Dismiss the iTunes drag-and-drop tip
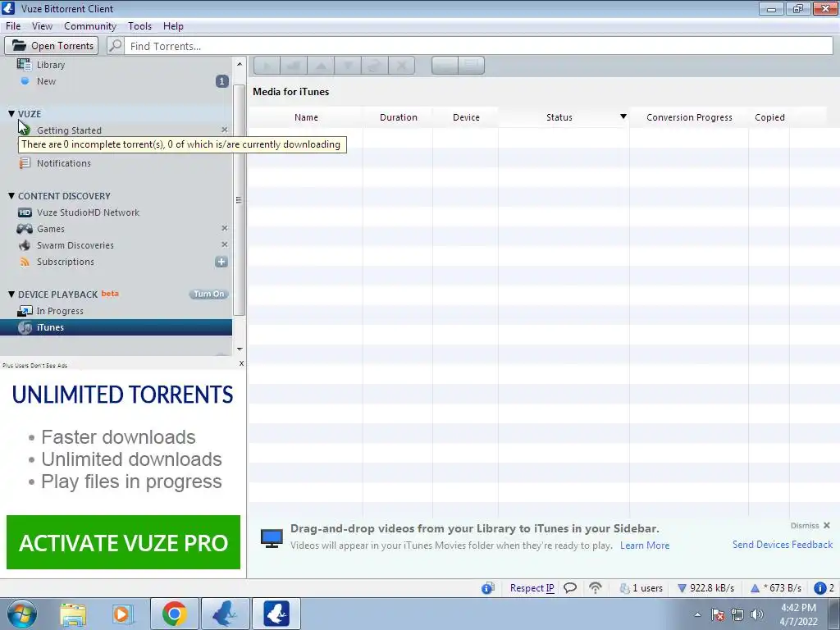Viewport: 840px width, 630px height. pos(810,526)
